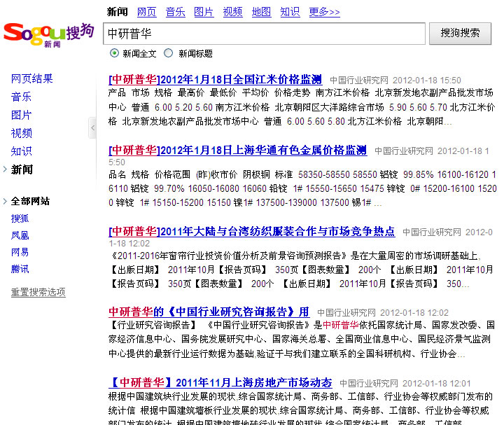Open 网页结果 in the left sidebar
This screenshot has width=504, height=425.
pyautogui.click(x=32, y=79)
